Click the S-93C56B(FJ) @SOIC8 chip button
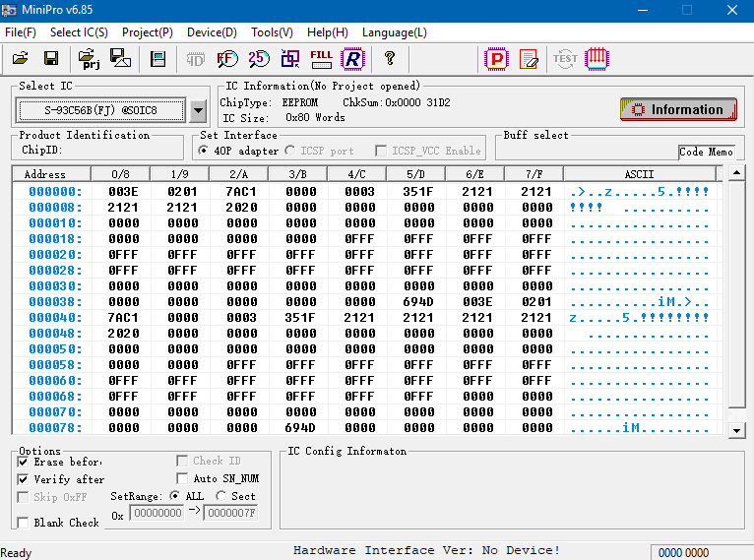The width and height of the screenshot is (754, 560). [101, 110]
